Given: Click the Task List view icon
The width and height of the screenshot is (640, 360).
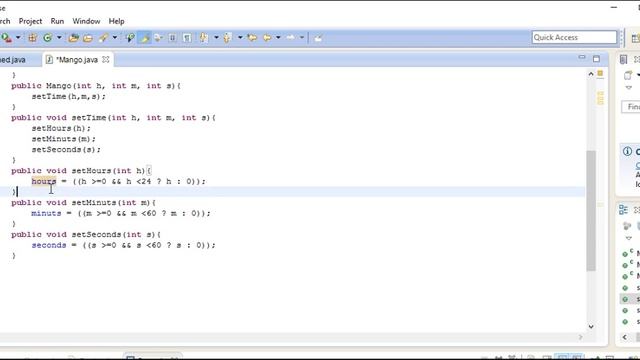Looking at the screenshot, I should click(x=623, y=60).
